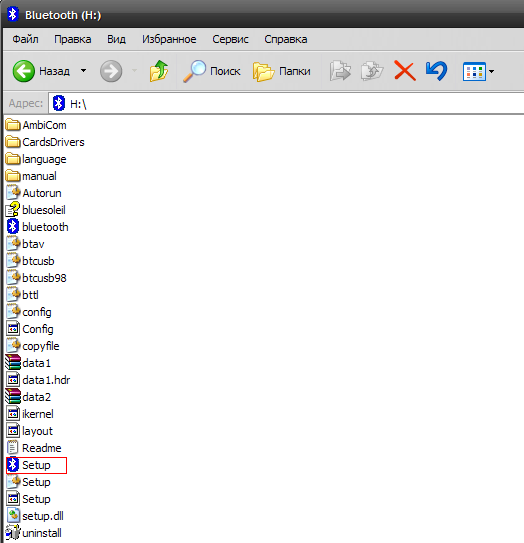524x543 pixels.
Task: Click the blue Undo arrow icon
Action: [436, 71]
